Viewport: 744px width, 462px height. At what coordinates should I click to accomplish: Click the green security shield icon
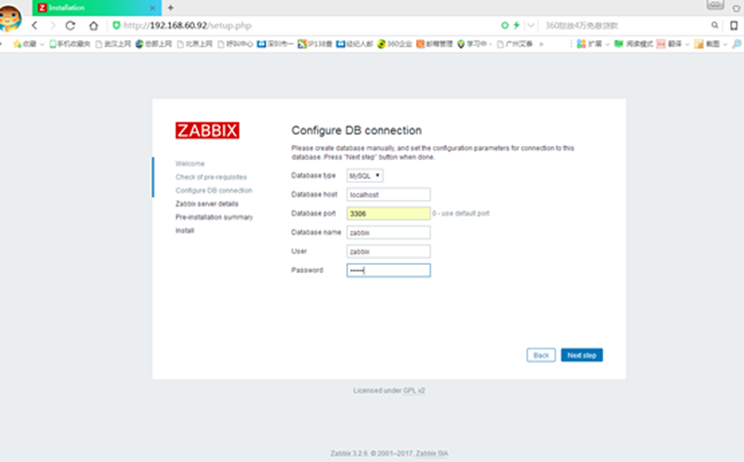tap(116, 25)
